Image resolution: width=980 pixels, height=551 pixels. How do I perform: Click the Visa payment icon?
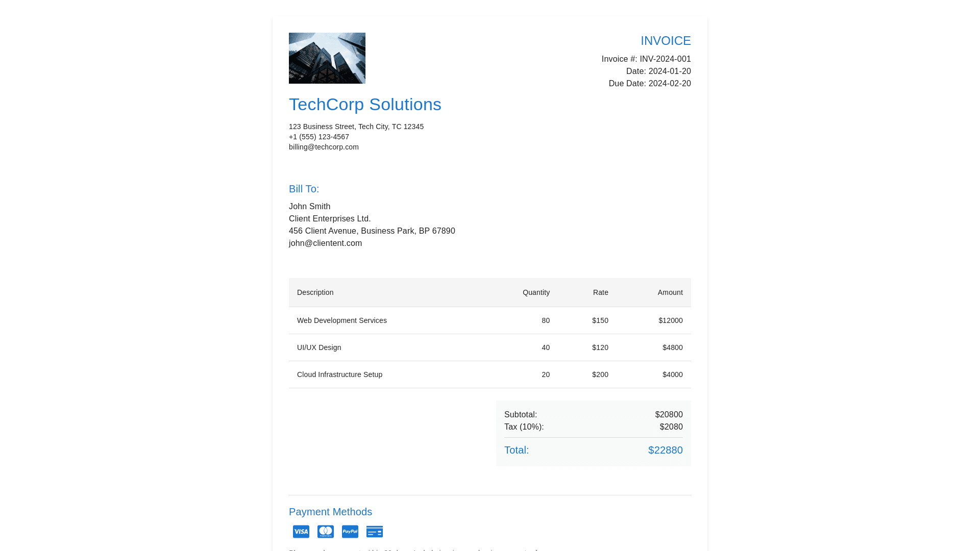(301, 532)
